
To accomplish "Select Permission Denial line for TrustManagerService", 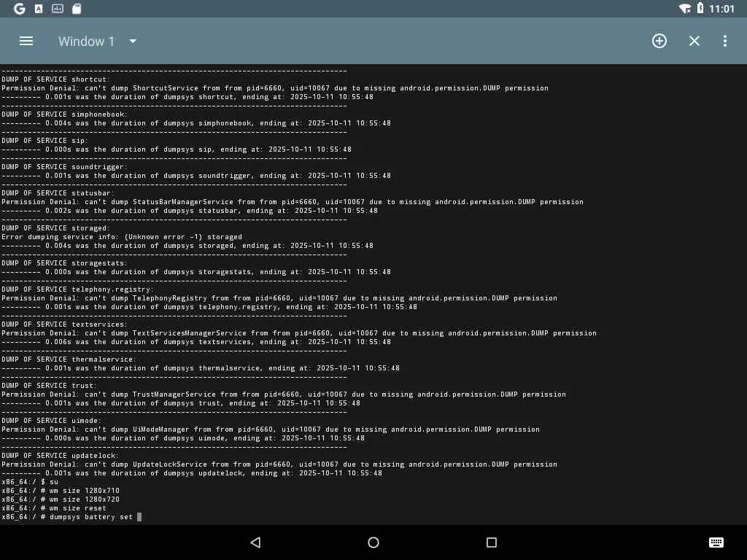I will 284,394.
